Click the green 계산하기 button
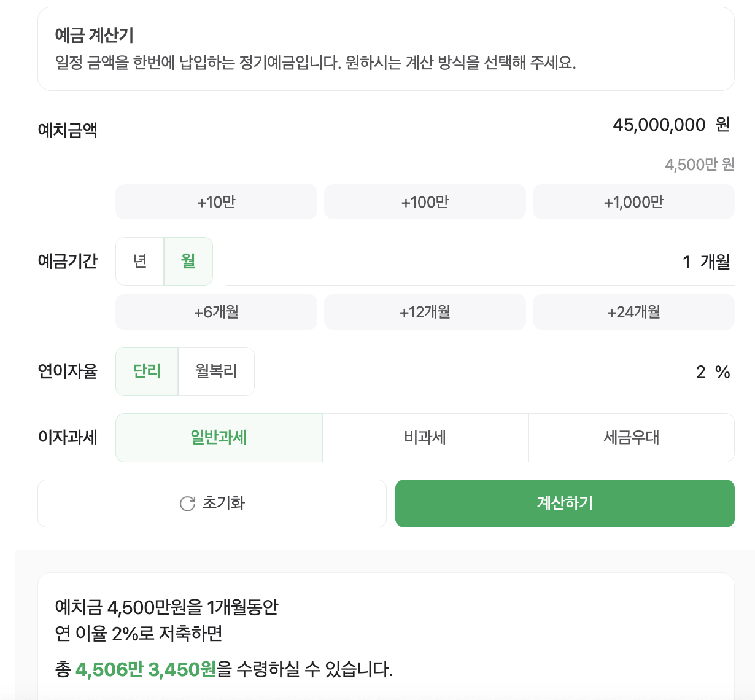This screenshot has height=700, width=755. click(x=565, y=504)
